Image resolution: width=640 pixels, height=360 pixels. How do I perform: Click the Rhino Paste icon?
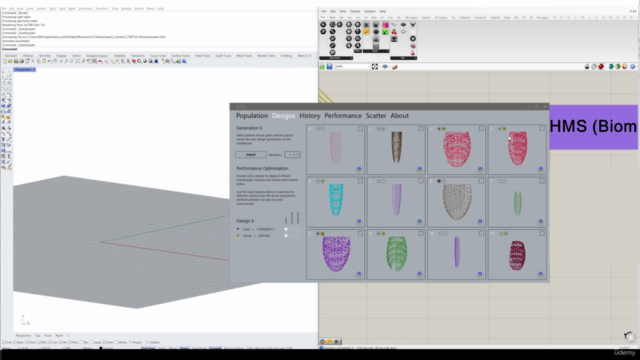[44, 61]
